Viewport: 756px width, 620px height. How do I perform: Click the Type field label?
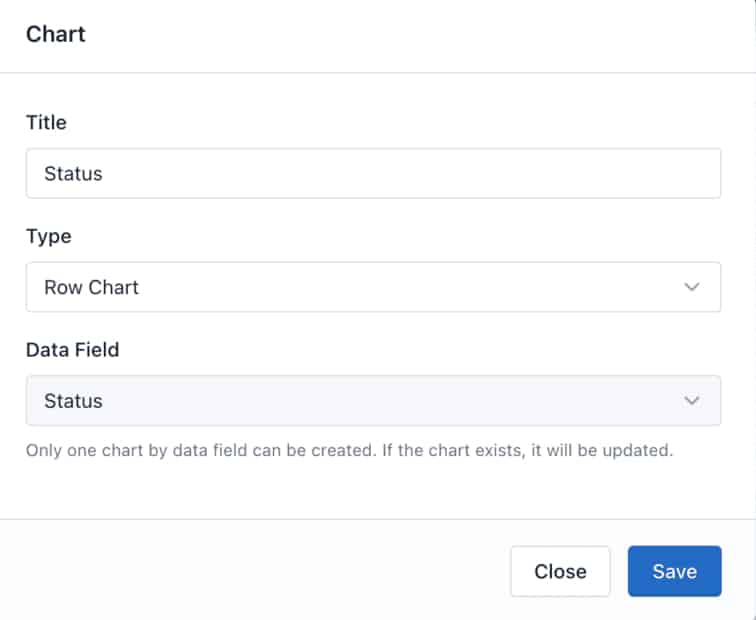click(48, 237)
